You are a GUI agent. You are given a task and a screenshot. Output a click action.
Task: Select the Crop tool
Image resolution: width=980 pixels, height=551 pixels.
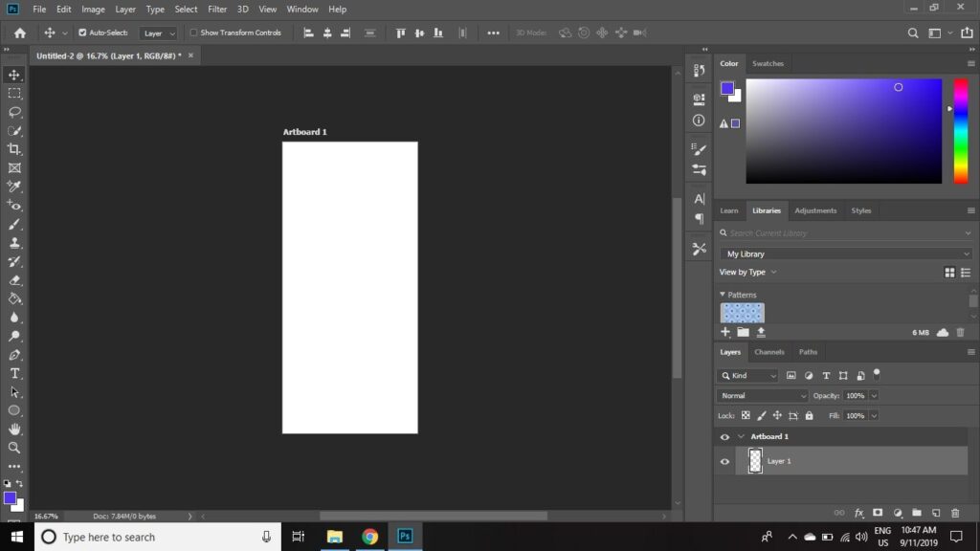pos(14,149)
